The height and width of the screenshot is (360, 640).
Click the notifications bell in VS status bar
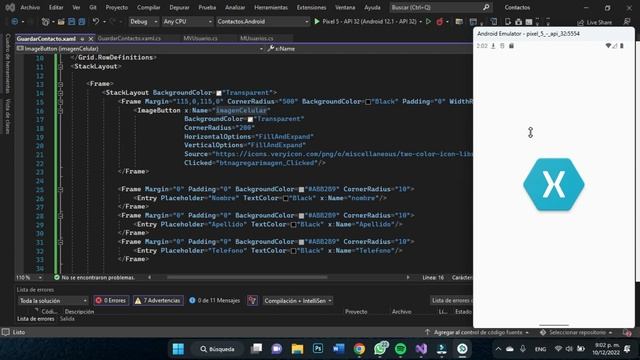pyautogui.click(x=627, y=333)
